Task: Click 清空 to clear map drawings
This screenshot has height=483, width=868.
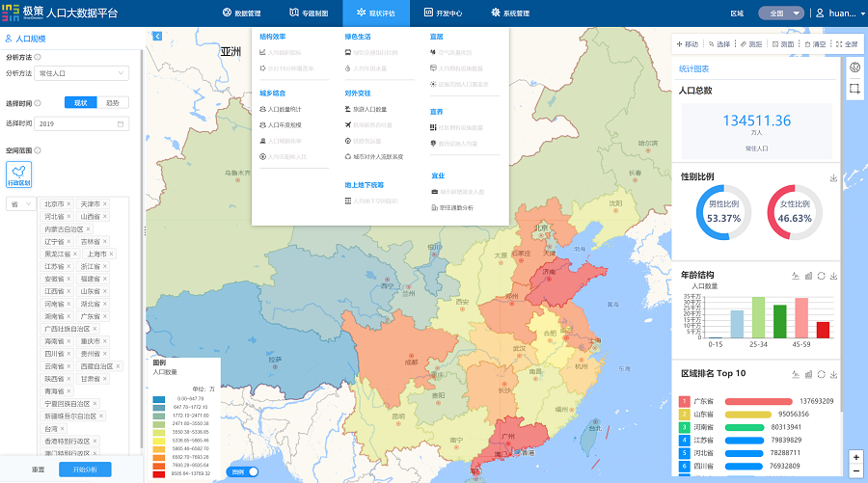Action: 814,44
